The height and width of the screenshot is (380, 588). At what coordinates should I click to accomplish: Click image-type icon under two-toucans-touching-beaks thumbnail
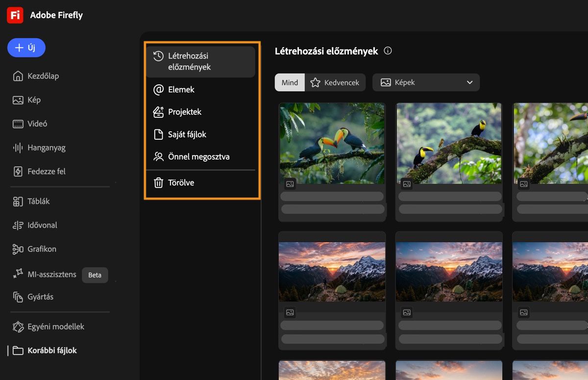pos(290,184)
